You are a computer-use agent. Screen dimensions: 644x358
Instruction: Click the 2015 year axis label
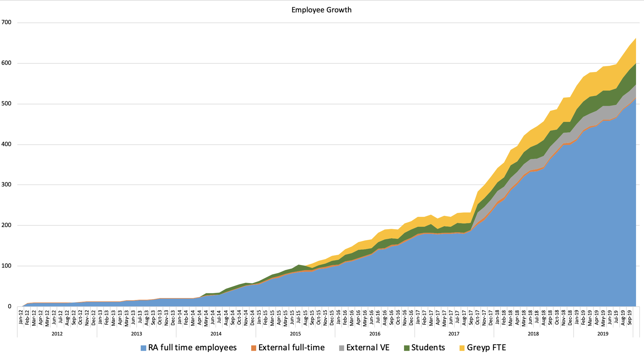pyautogui.click(x=295, y=334)
